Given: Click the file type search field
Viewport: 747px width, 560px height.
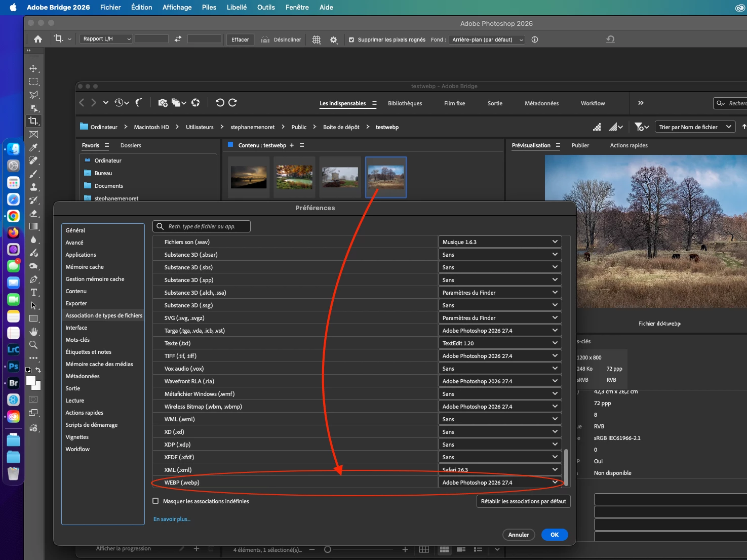Looking at the screenshot, I should 202,226.
